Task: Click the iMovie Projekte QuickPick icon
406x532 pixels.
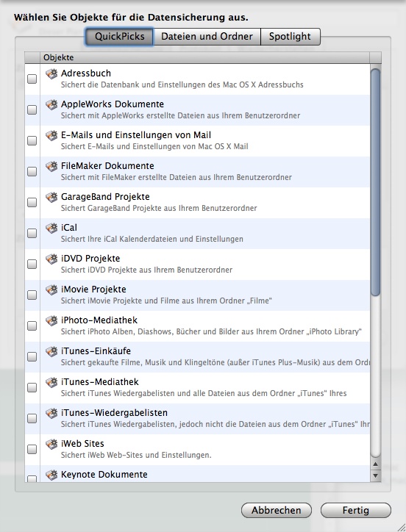Action: pos(51,290)
